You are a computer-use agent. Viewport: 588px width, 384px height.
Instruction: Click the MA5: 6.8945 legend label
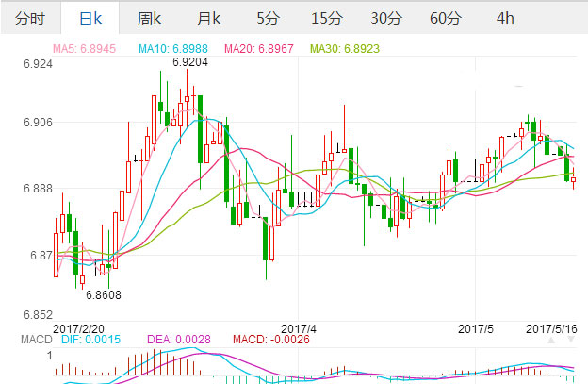[x=84, y=49]
